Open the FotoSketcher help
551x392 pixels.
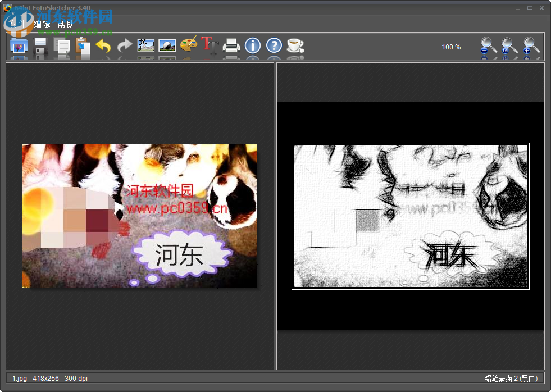274,47
